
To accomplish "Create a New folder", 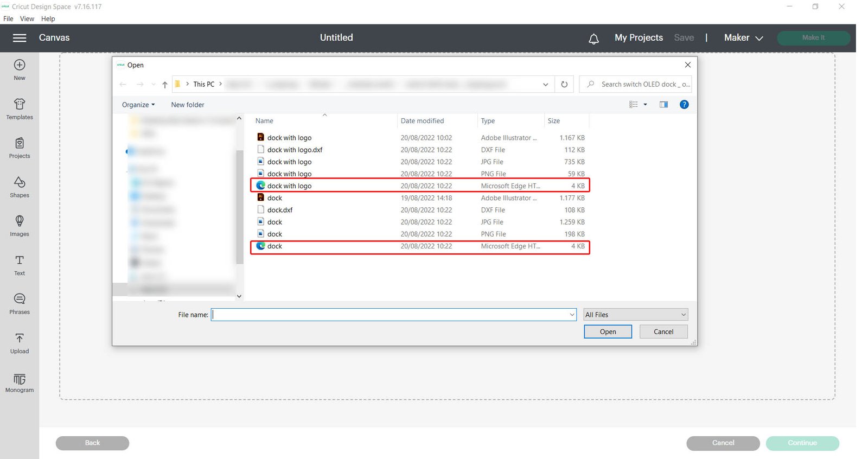I will click(x=188, y=105).
